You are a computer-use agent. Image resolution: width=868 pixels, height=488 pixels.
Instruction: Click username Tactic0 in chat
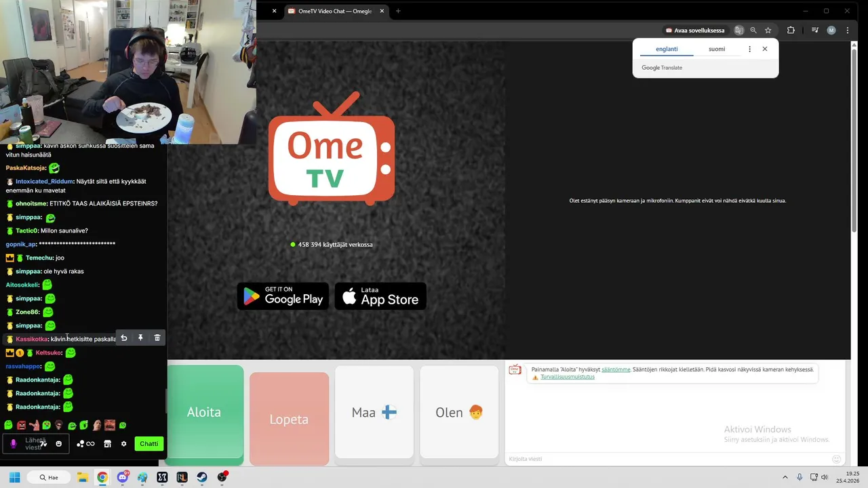(26, 230)
